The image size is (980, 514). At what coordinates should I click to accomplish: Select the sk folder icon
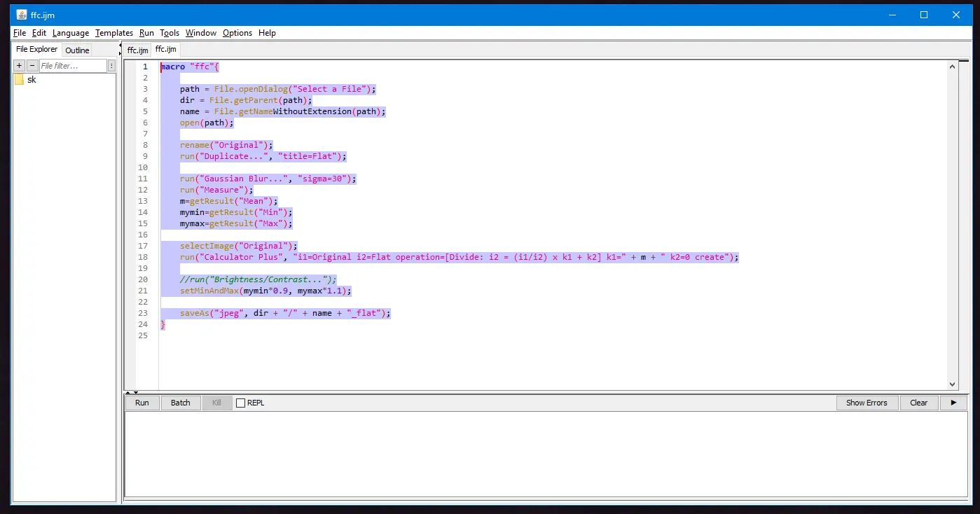click(x=19, y=80)
